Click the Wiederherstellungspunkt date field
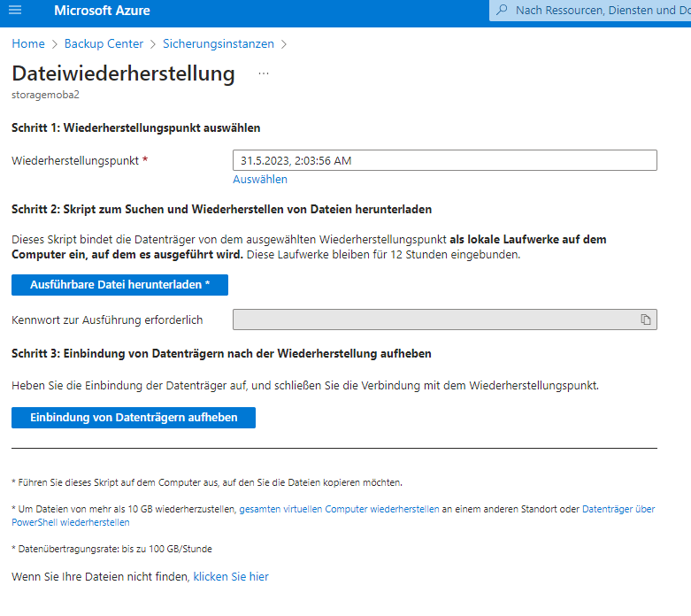 pyautogui.click(x=445, y=160)
